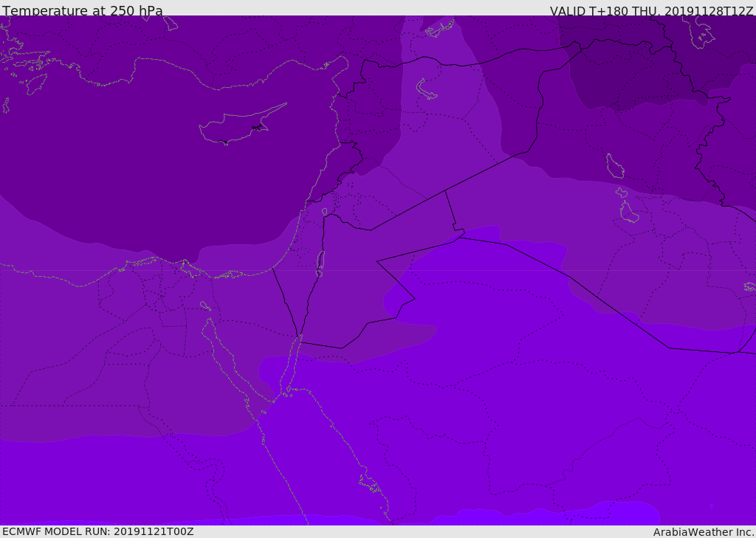Click the lake southwest of Lake Tharthar
The width and height of the screenshot is (756, 538).
click(x=628, y=213)
